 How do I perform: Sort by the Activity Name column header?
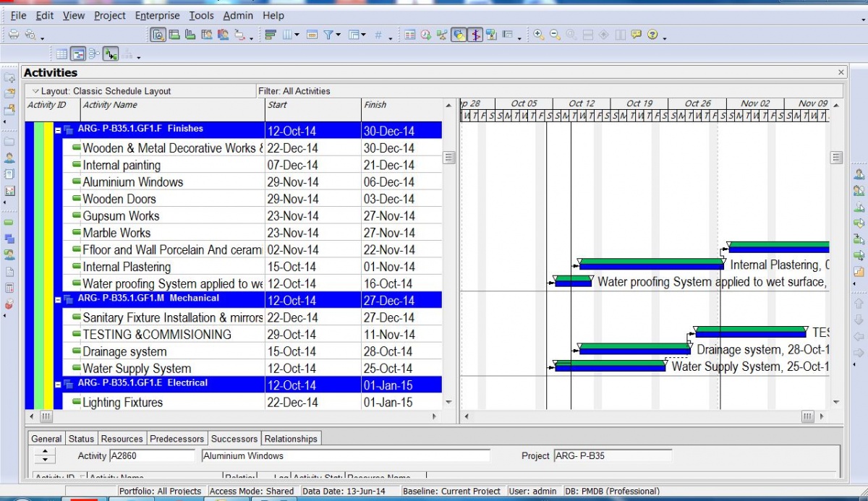172,110
